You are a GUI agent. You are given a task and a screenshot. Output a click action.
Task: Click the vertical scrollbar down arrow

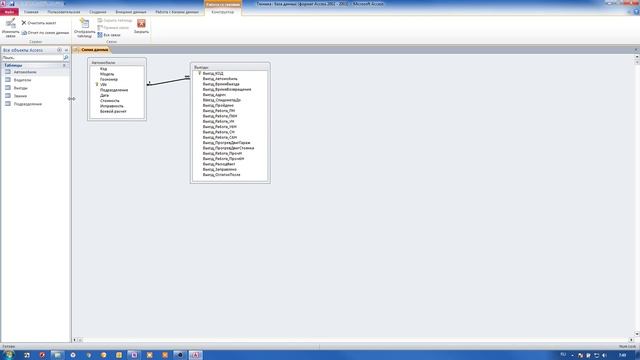coord(637,334)
